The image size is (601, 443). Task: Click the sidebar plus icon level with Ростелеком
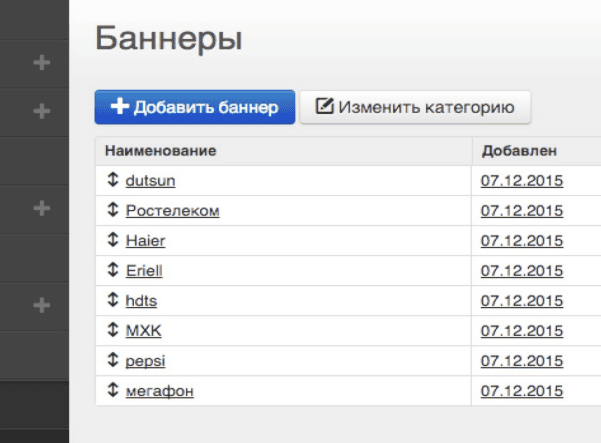42,208
